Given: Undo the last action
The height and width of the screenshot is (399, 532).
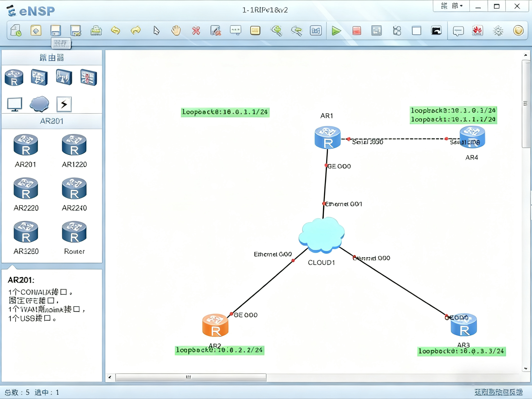Looking at the screenshot, I should click(115, 31).
